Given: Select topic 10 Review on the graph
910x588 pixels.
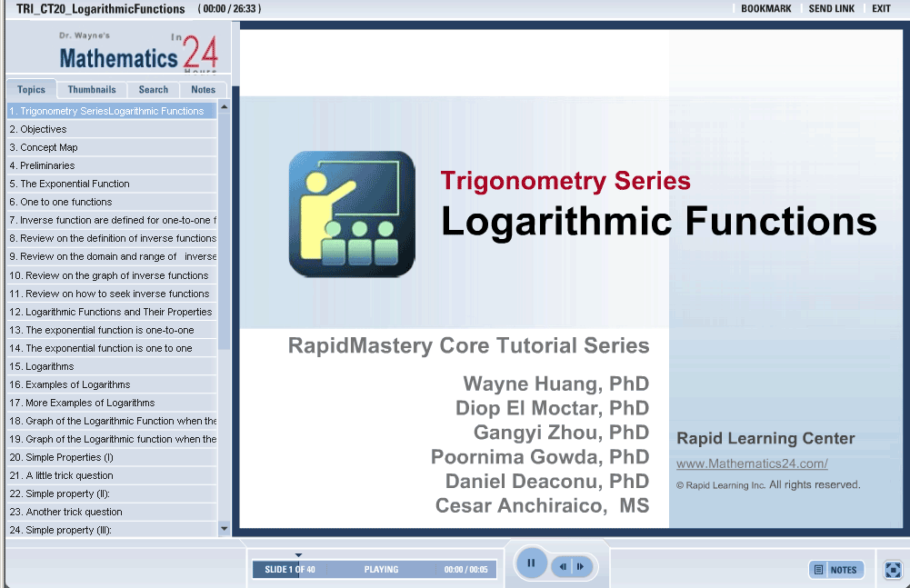Looking at the screenshot, I should [x=112, y=275].
